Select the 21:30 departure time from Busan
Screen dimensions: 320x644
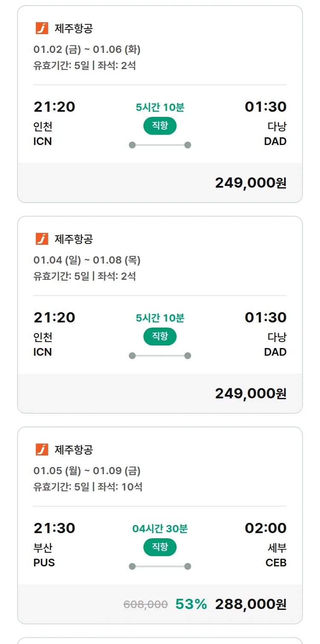coord(54,528)
